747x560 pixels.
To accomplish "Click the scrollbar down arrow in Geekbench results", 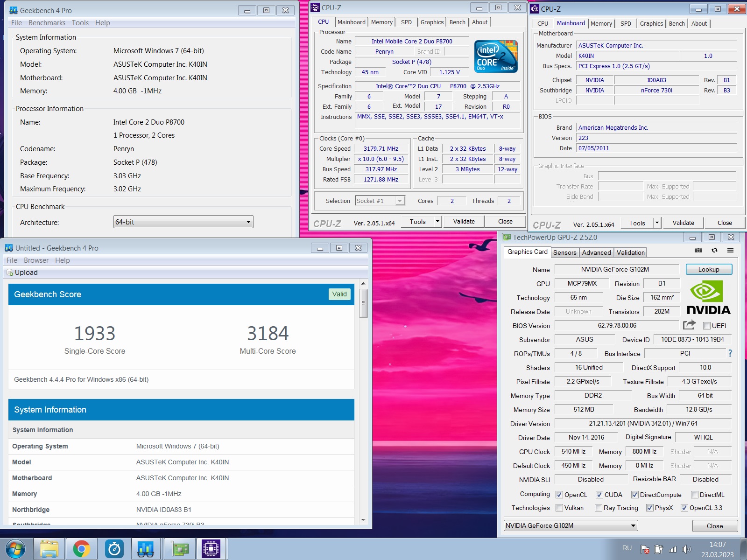I will 363,520.
